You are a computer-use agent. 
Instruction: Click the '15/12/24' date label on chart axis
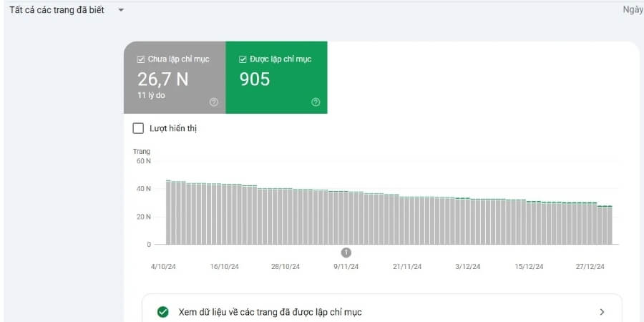click(x=529, y=267)
